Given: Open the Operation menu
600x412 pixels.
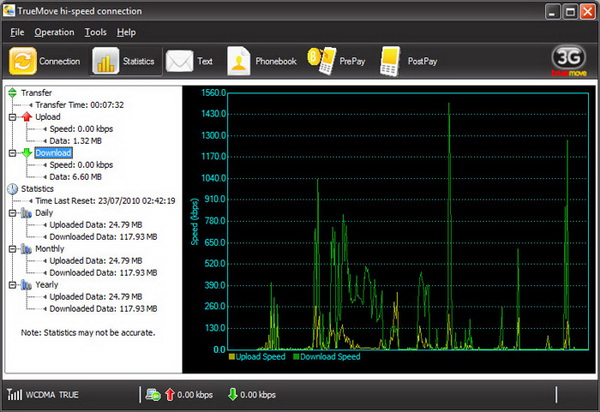Looking at the screenshot, I should pos(54,32).
